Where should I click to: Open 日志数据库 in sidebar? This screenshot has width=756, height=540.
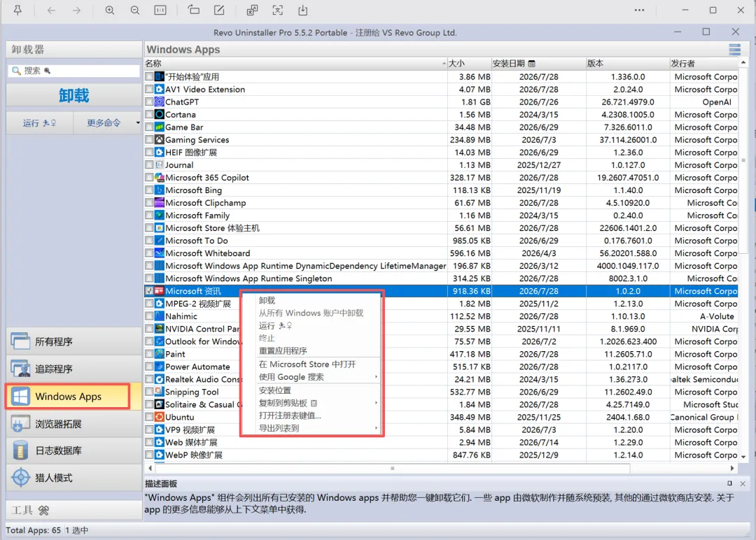[x=73, y=451]
